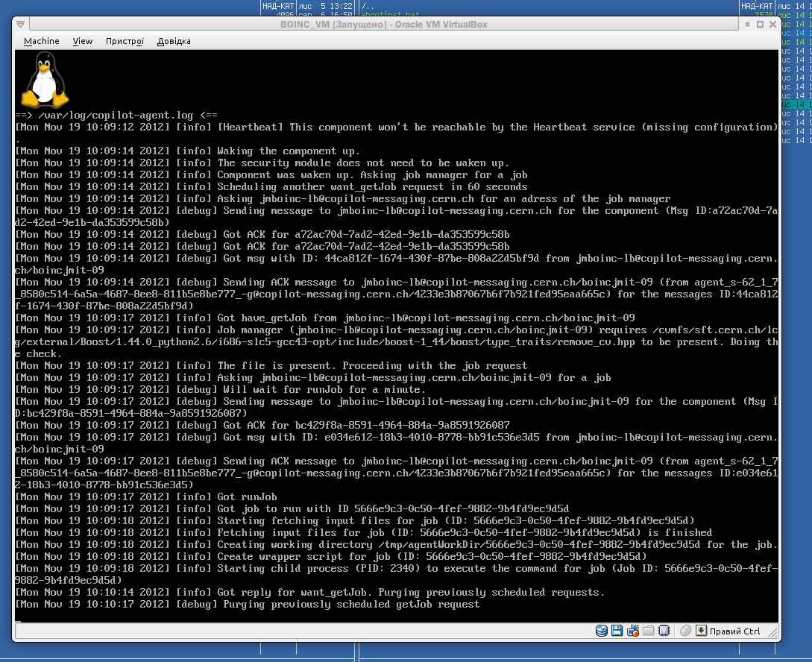Open the View menu
The width and height of the screenshot is (812, 662).
[x=83, y=41]
